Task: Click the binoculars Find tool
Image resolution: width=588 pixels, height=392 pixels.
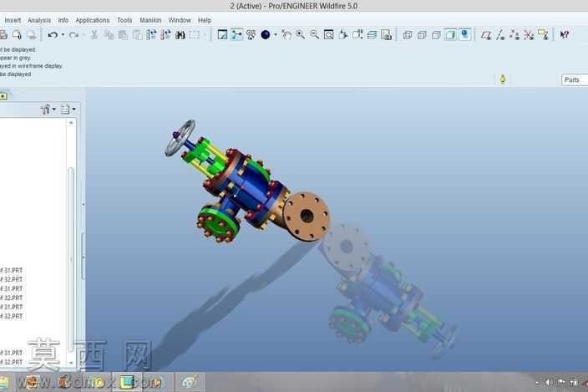Action: tap(180, 35)
